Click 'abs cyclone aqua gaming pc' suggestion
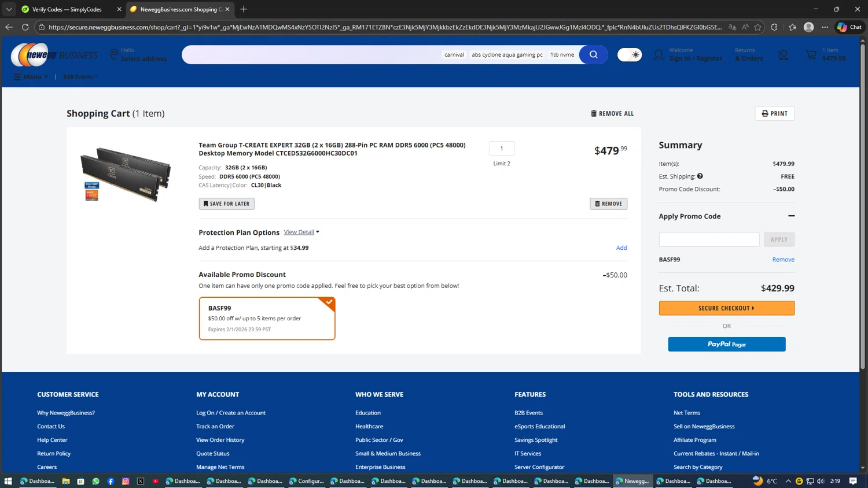Image resolution: width=868 pixels, height=488 pixels. pos(507,54)
